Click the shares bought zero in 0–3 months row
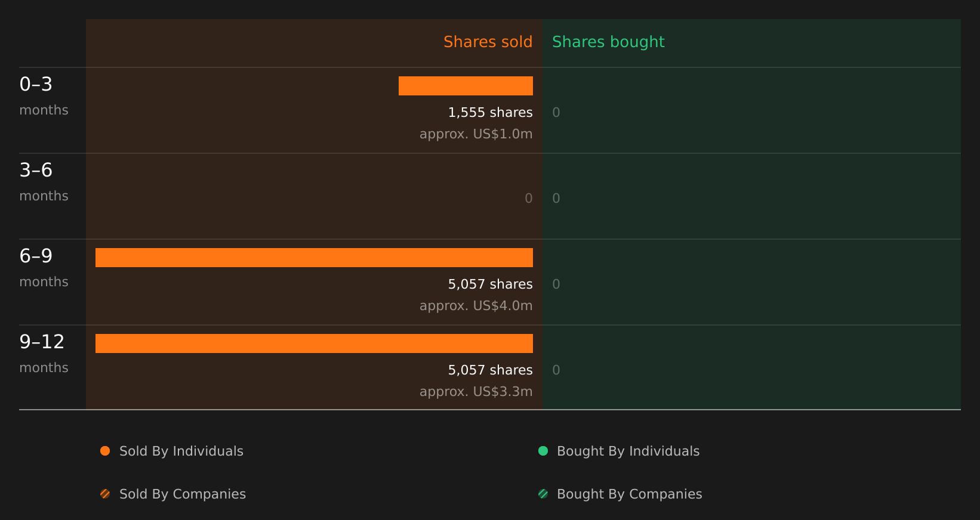Image resolution: width=980 pixels, height=520 pixels. click(556, 113)
